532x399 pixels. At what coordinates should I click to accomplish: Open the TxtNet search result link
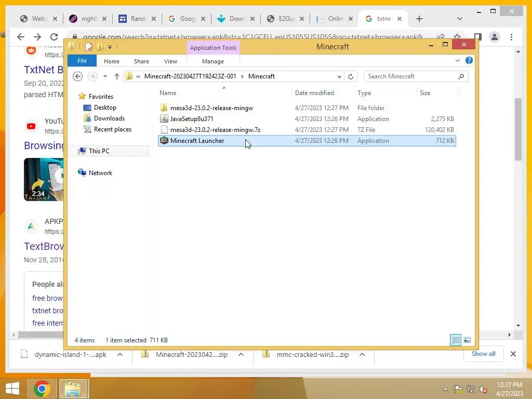(x=44, y=70)
